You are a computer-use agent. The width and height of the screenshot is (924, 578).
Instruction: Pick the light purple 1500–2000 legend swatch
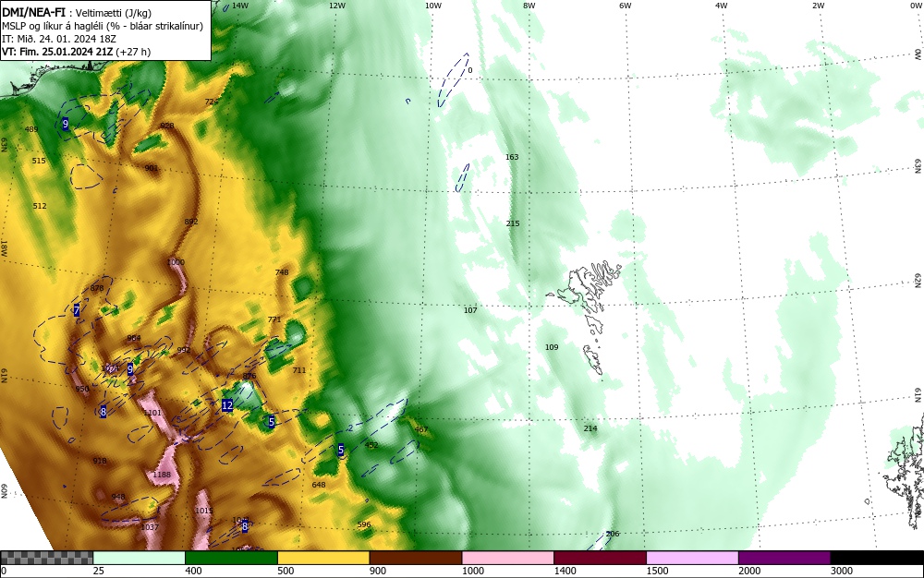tap(692, 558)
